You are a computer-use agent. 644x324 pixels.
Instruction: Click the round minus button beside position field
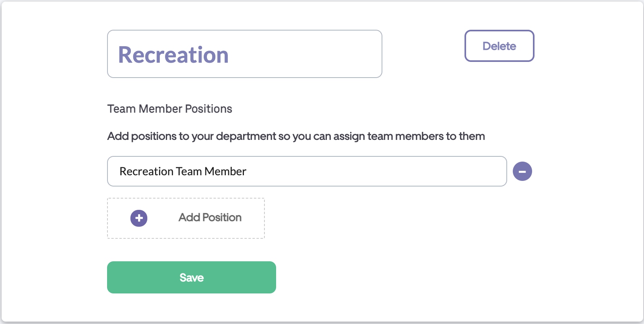point(522,171)
